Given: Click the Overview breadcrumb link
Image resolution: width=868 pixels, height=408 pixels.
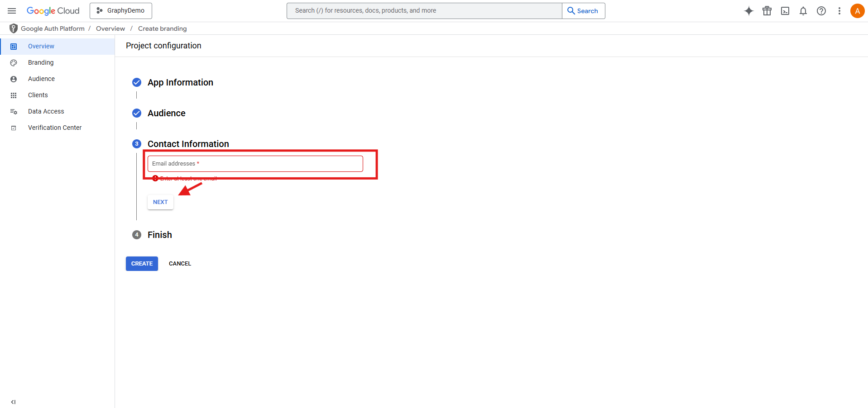Looking at the screenshot, I should [x=110, y=28].
